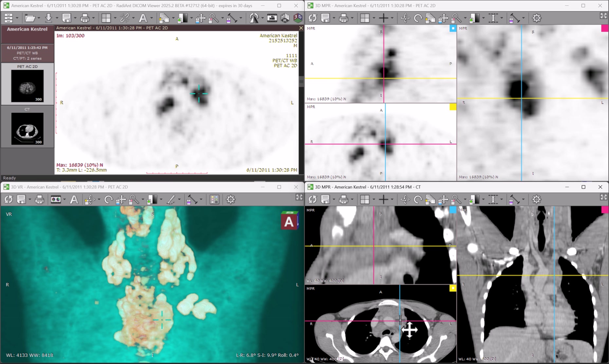Click the 'WL: 4133 WW: 8418' label in VR view
609x364 pixels.
point(29,355)
